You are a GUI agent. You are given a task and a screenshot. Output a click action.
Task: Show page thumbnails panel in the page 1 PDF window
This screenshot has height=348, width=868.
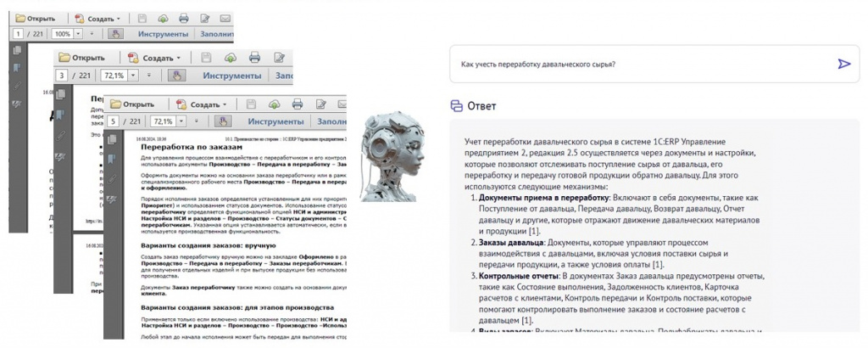[18, 50]
